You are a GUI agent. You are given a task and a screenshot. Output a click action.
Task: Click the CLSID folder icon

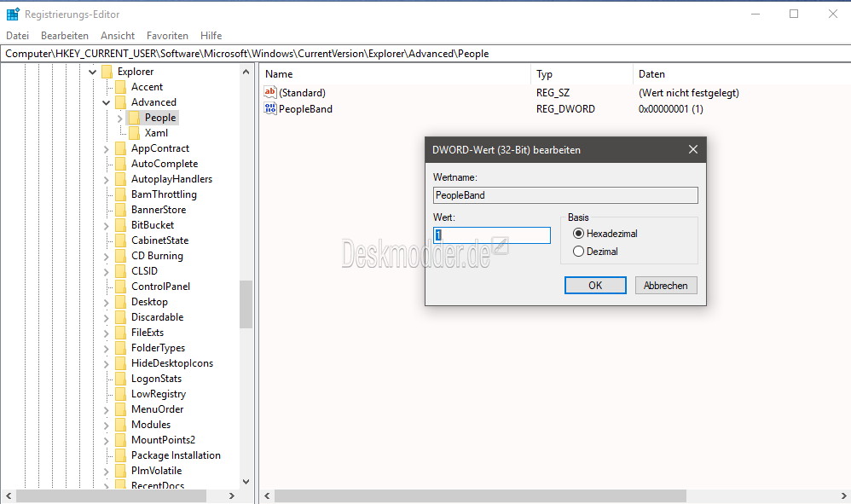120,271
